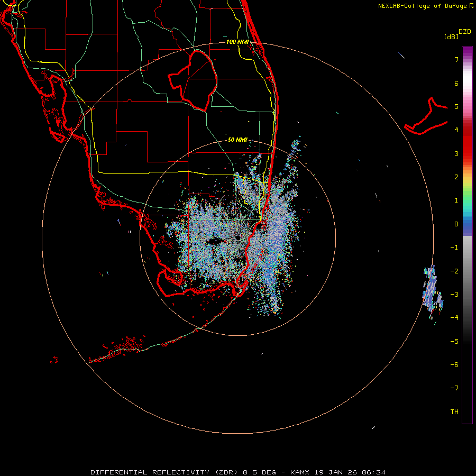The width and height of the screenshot is (476, 476).
Task: Click the 50 NMI range ring label
Action: pyautogui.click(x=237, y=140)
